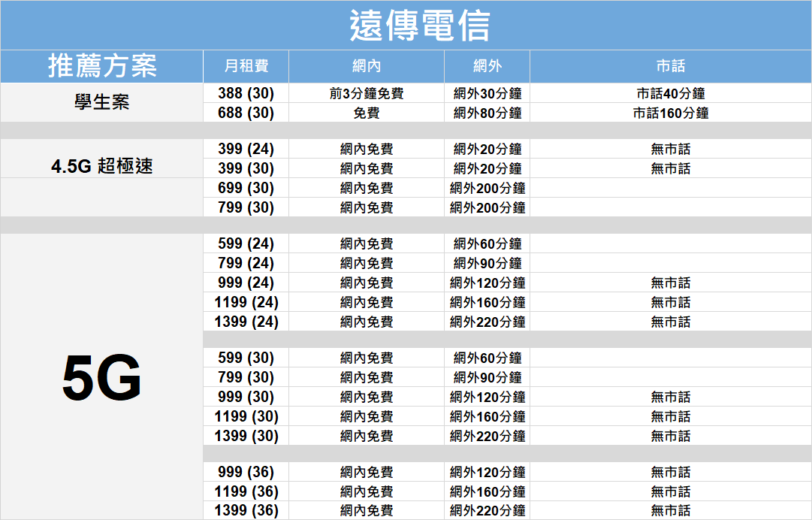Select the 1199 (36) monthly fee cell

point(246,491)
